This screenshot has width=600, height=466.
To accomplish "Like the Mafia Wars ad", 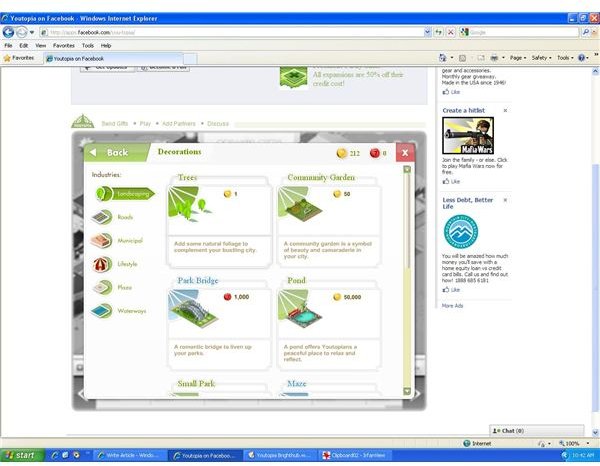I will [451, 181].
